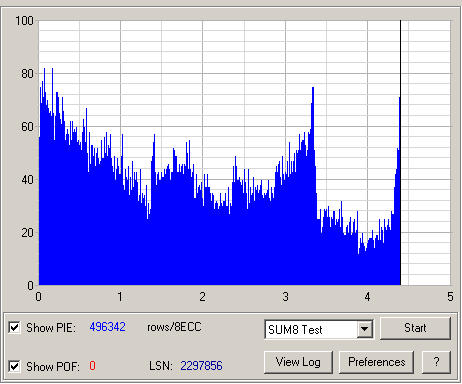Toggle the Show POF checkbox
Screen dimensions: 462x384
14,367
